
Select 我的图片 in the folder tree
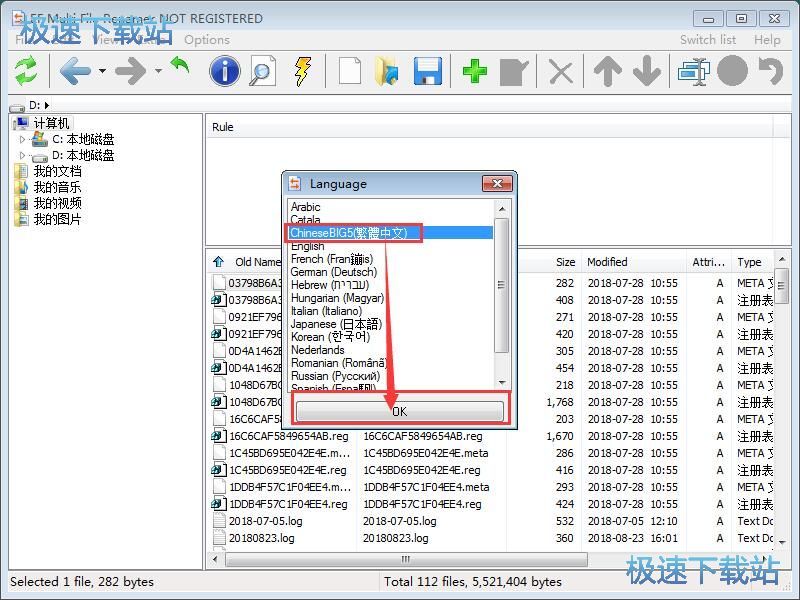click(x=57, y=219)
